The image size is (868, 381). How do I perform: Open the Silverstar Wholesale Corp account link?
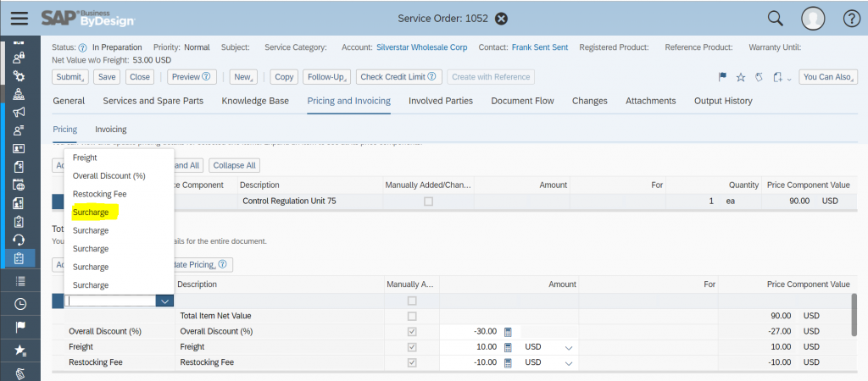pos(422,47)
